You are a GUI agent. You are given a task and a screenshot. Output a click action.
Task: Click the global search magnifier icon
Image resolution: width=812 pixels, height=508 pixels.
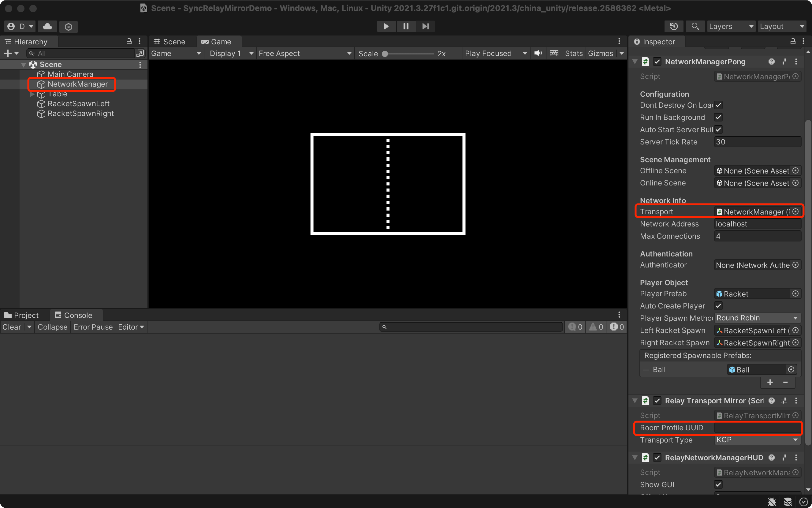[x=695, y=26]
